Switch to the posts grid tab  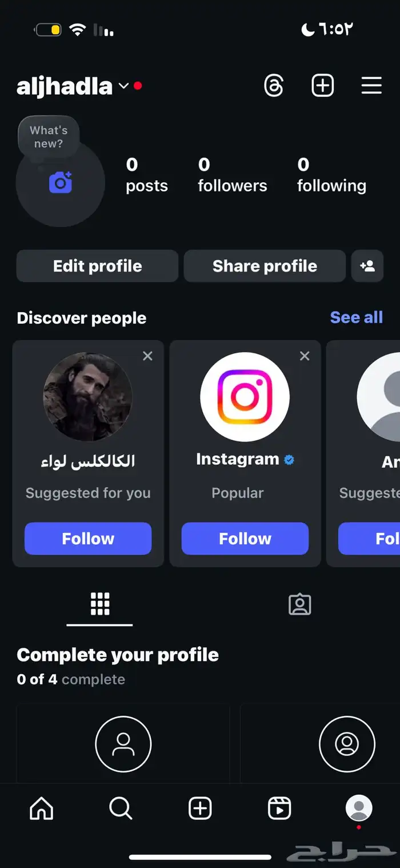[99, 604]
